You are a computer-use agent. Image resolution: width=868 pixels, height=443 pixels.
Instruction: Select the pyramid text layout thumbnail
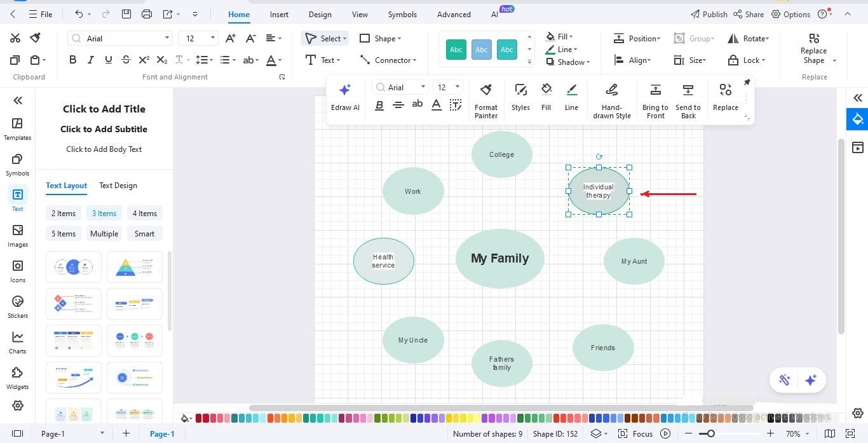pos(135,267)
